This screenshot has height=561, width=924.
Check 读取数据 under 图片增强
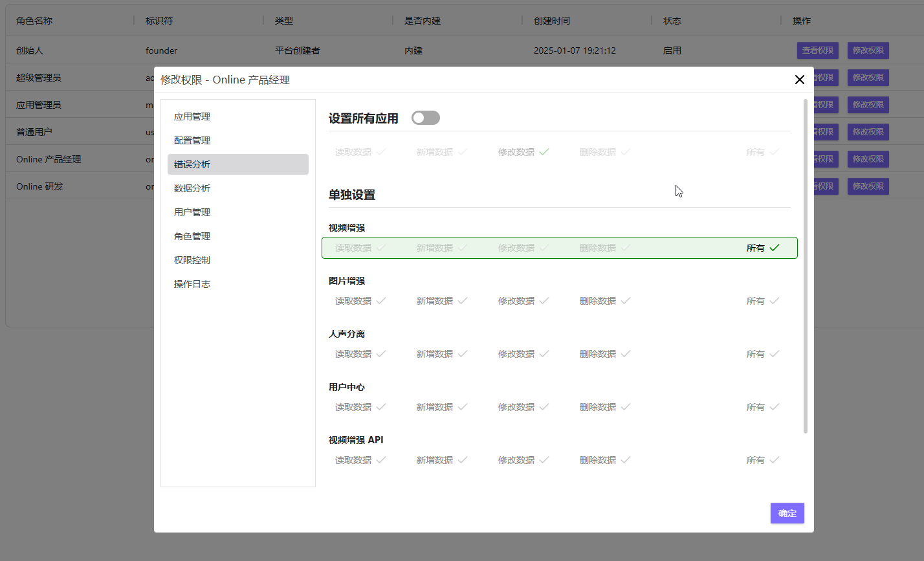tap(360, 301)
